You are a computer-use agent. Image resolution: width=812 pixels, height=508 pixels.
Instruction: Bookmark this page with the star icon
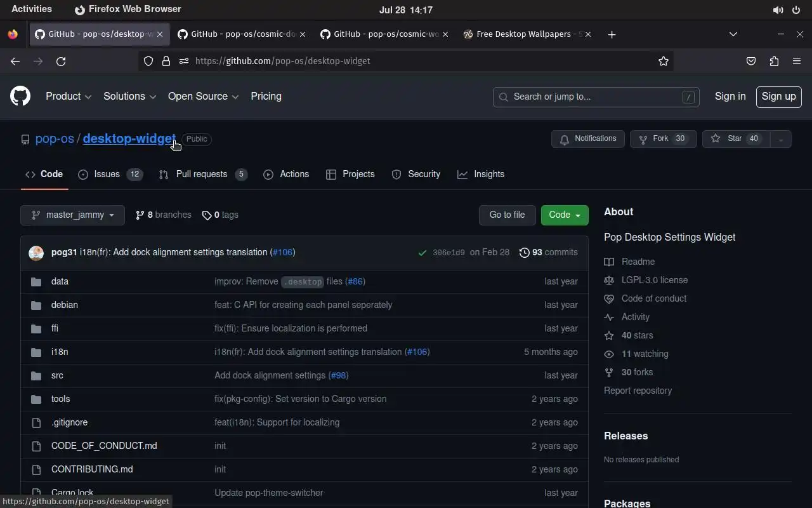(x=664, y=61)
